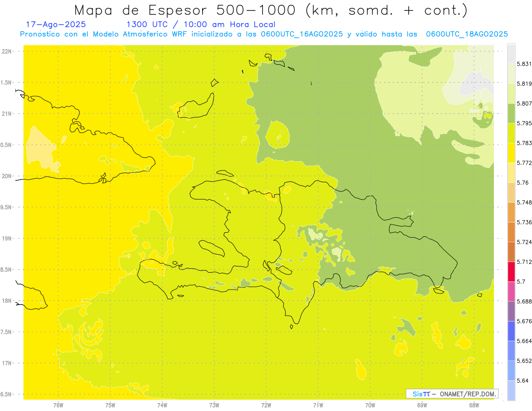The image size is (532, 411).
Task: Select the colorbar value 5.7
Action: click(521, 282)
